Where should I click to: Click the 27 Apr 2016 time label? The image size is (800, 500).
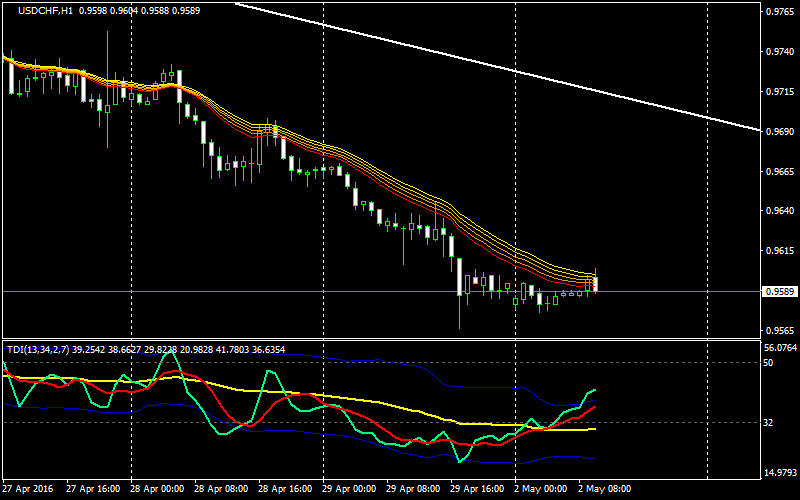tap(27, 489)
